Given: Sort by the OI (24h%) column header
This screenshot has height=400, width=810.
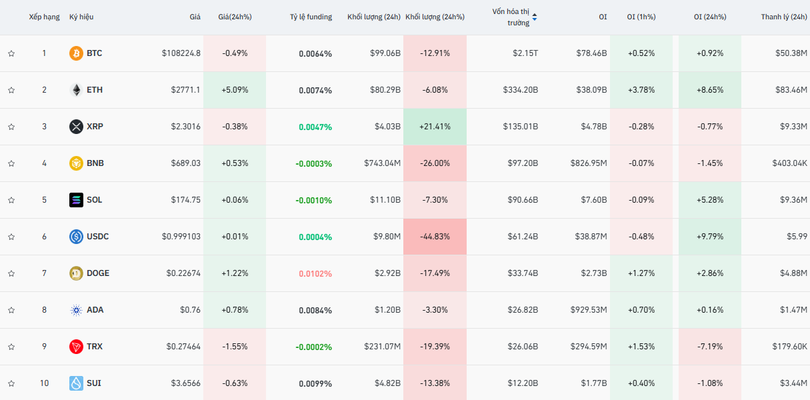Looking at the screenshot, I should click(x=709, y=17).
